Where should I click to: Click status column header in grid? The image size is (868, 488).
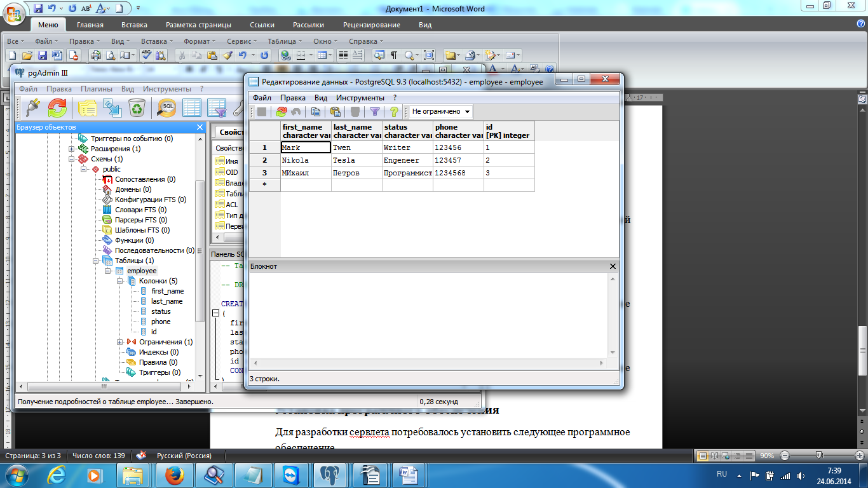coord(407,131)
